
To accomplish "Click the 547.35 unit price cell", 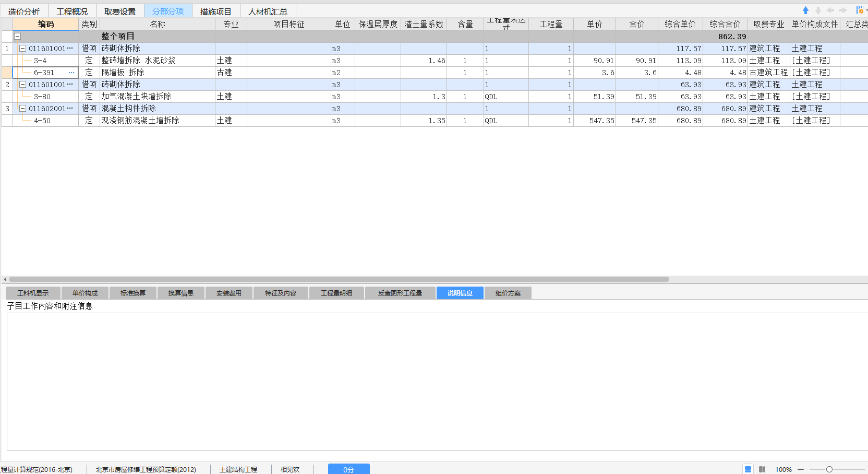I will 595,121.
